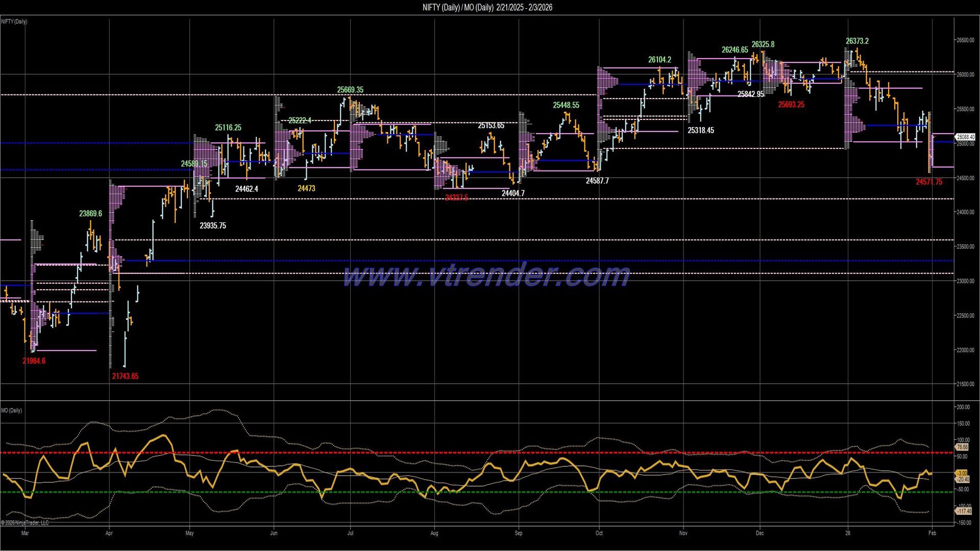Select the NIFTY (Daily) panel label

pyautogui.click(x=13, y=22)
